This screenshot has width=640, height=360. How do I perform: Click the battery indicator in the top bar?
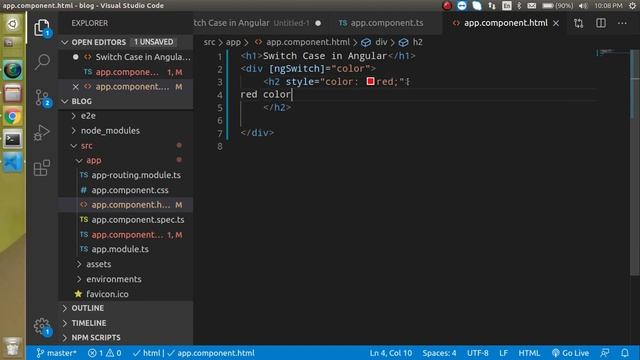click(558, 6)
